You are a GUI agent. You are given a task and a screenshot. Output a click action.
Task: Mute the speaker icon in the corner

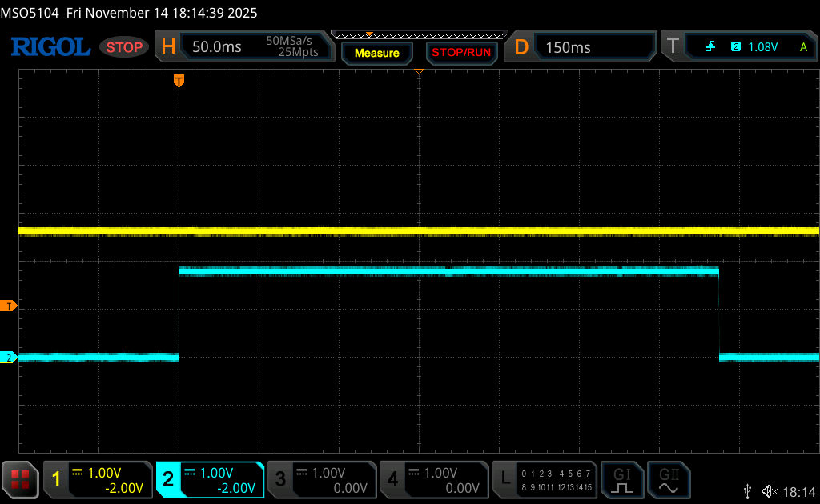769,491
